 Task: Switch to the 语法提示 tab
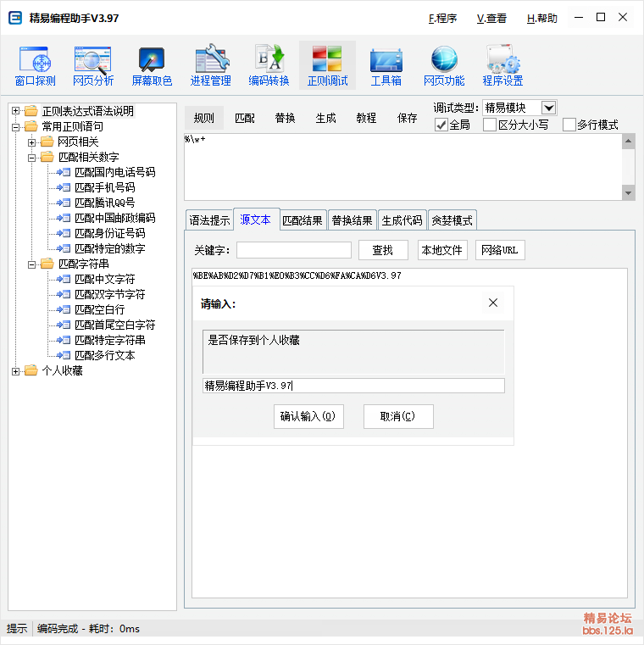(209, 220)
